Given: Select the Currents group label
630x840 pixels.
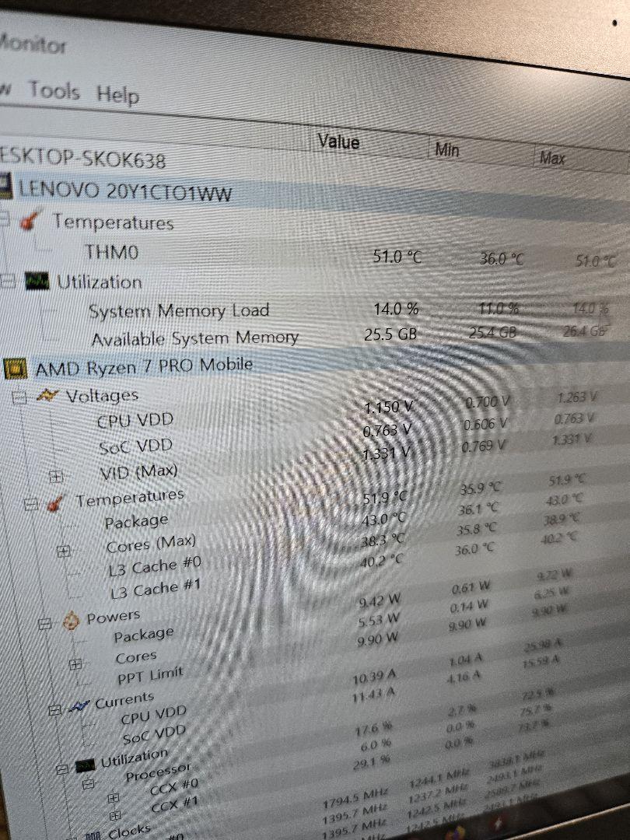Looking at the screenshot, I should point(124,701).
